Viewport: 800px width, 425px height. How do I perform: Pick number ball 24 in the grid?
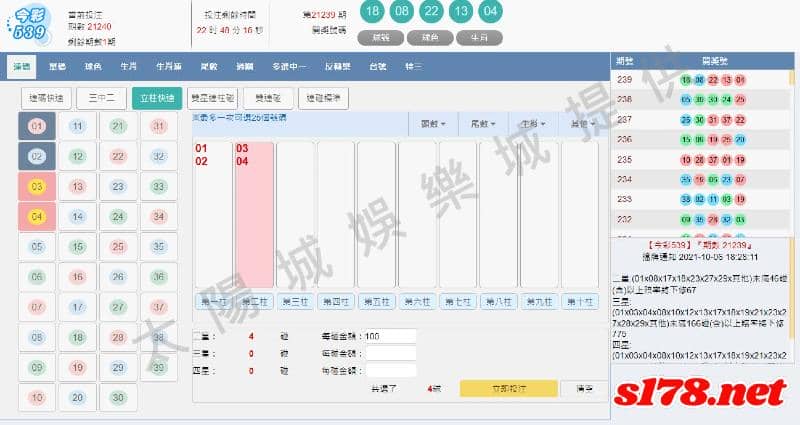(x=118, y=216)
